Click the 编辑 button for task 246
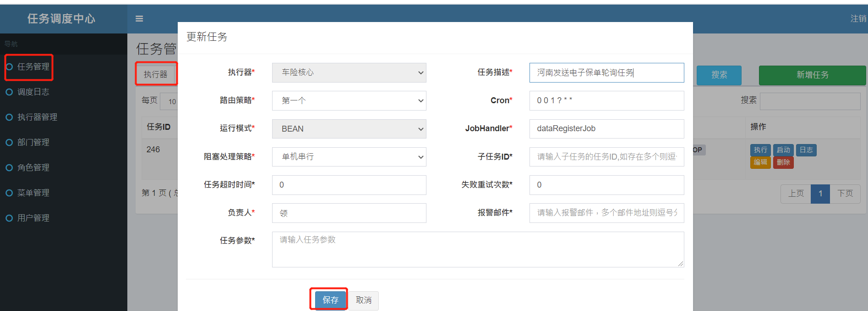 pyautogui.click(x=760, y=162)
